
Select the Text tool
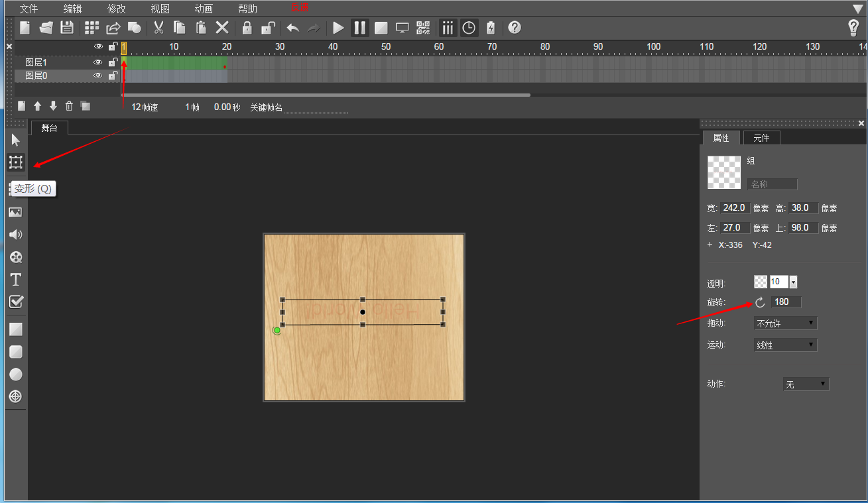16,280
